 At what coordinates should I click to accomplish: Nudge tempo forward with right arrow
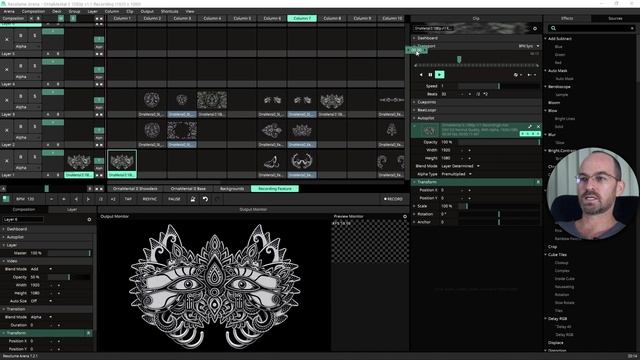(x=88, y=199)
